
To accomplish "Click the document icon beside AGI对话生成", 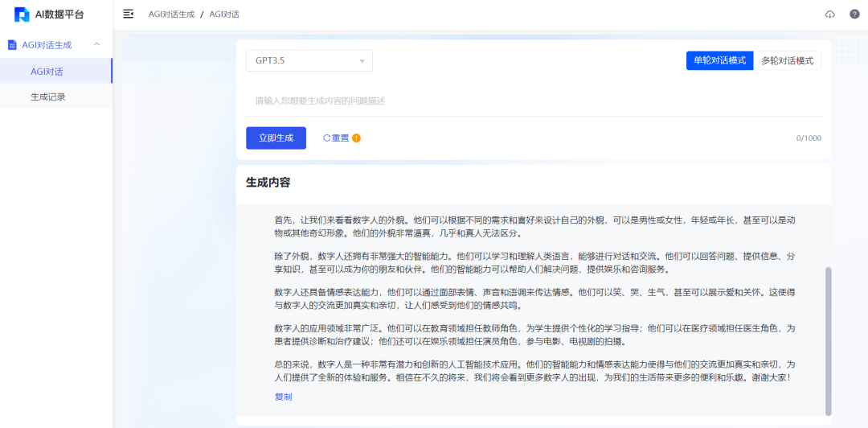I will click(x=12, y=45).
